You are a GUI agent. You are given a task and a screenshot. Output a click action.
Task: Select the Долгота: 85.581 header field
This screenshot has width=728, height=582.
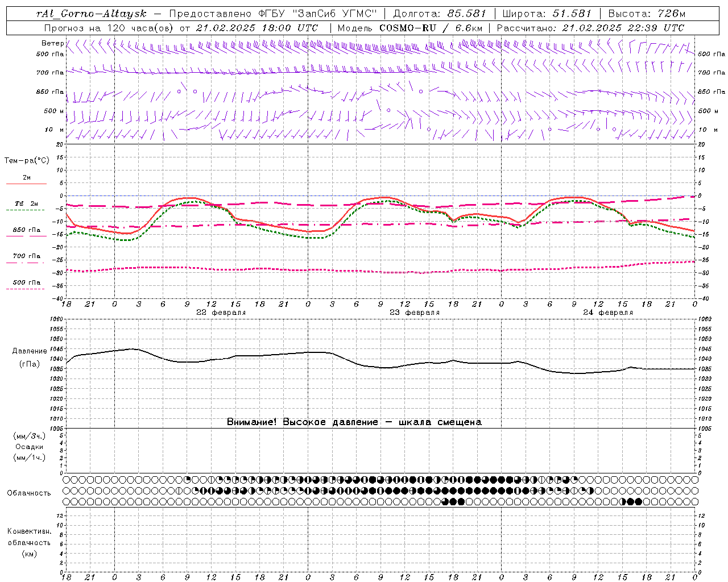point(441,14)
